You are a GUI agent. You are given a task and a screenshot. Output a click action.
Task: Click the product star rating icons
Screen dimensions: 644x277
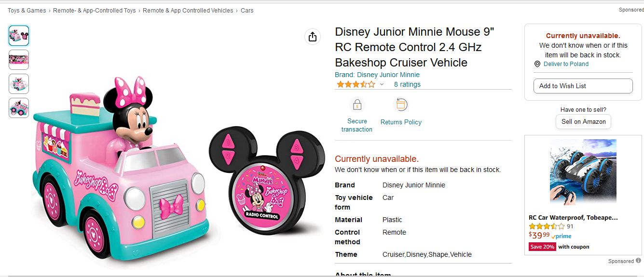click(x=356, y=84)
